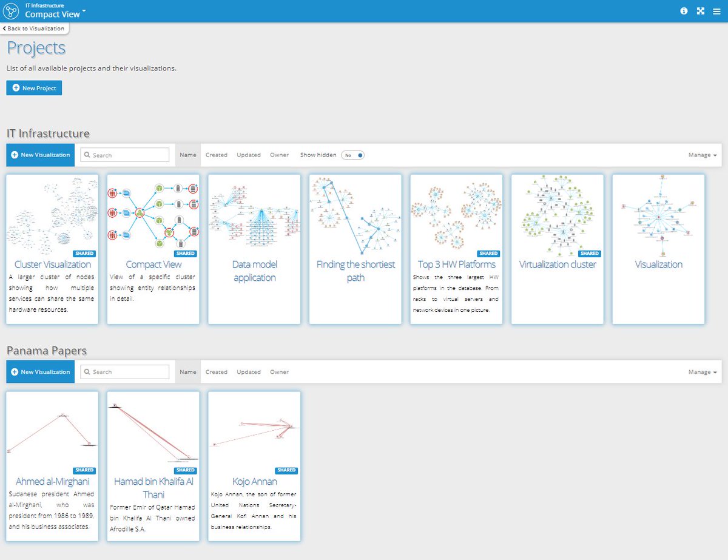Sort Panama Papers visualizations by Updated

point(249,372)
